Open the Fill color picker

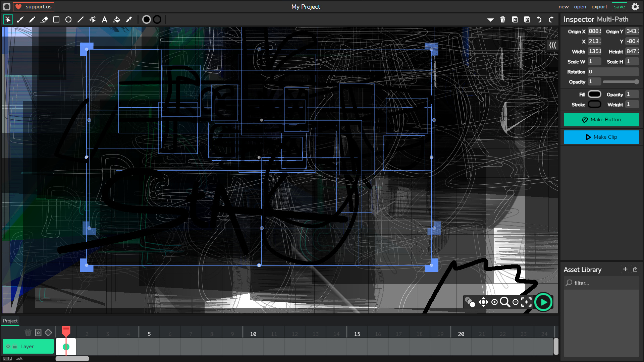click(x=594, y=95)
